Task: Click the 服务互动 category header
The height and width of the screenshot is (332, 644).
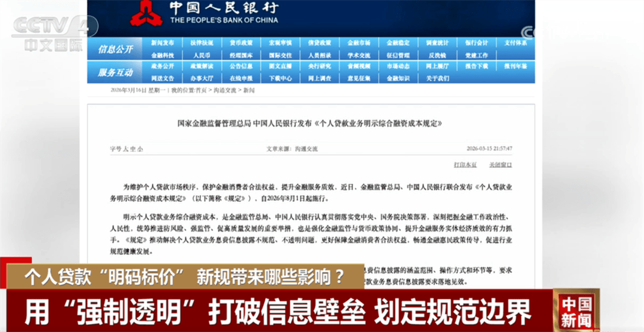Action: click(x=116, y=72)
